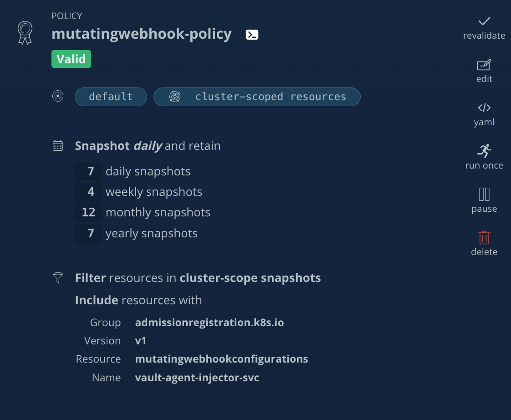This screenshot has height=420, width=511.
Task: Click the admissionregistration.k8s.io group value
Action: pos(209,323)
